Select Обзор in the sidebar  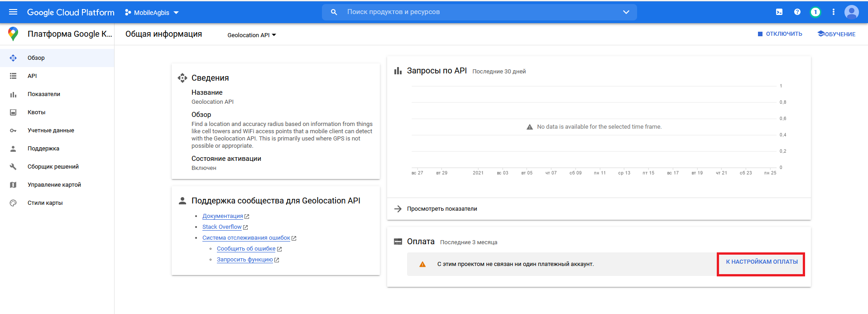pos(57,58)
